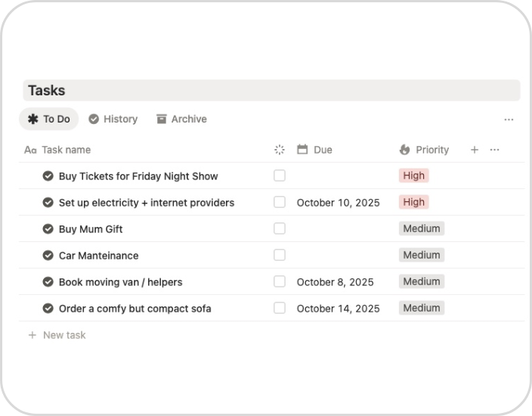Click check-circle icon beside Book moving van
Image resolution: width=532 pixels, height=416 pixels.
click(x=48, y=282)
